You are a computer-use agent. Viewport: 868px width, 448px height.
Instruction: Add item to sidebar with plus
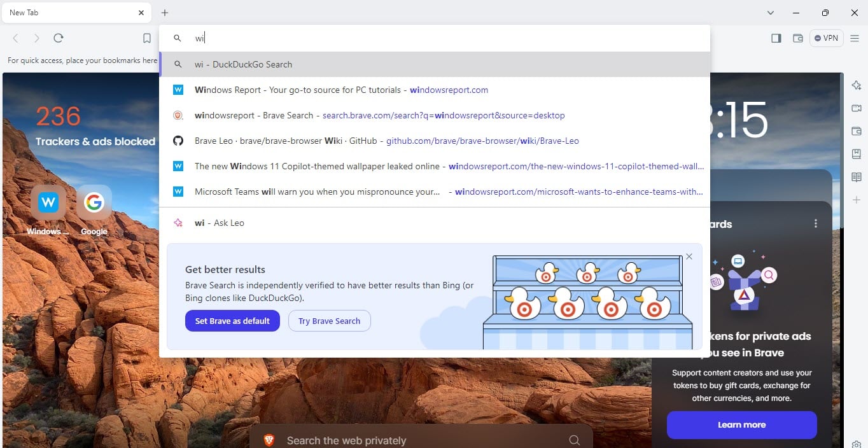tap(857, 200)
